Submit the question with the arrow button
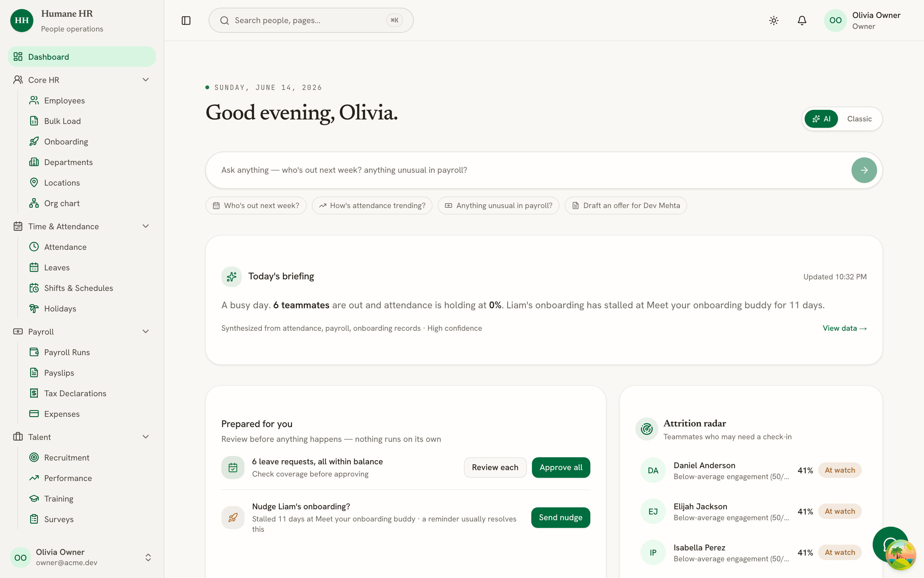 click(864, 170)
